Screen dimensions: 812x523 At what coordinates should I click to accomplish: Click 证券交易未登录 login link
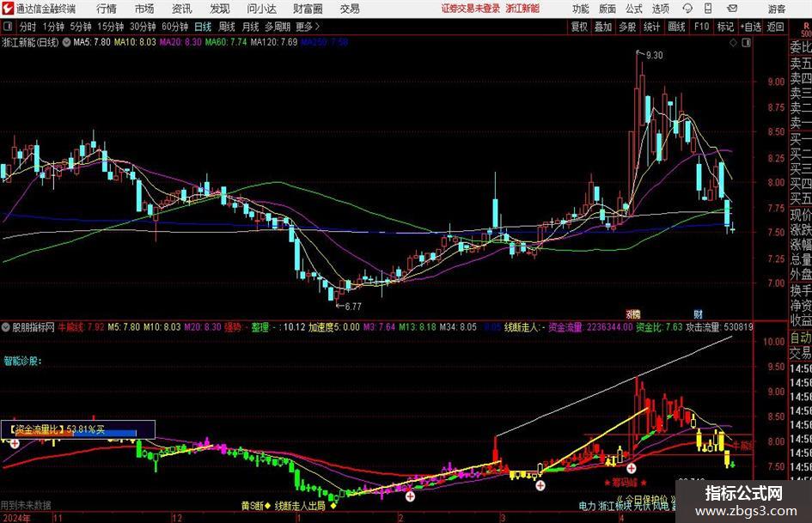click(471, 9)
